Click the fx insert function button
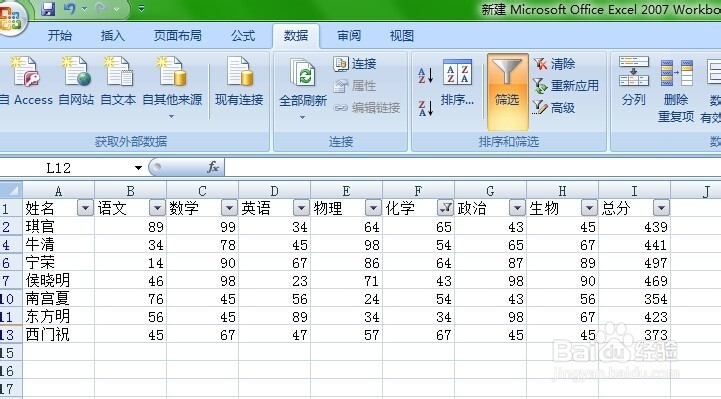721x399 pixels. pyautogui.click(x=213, y=167)
